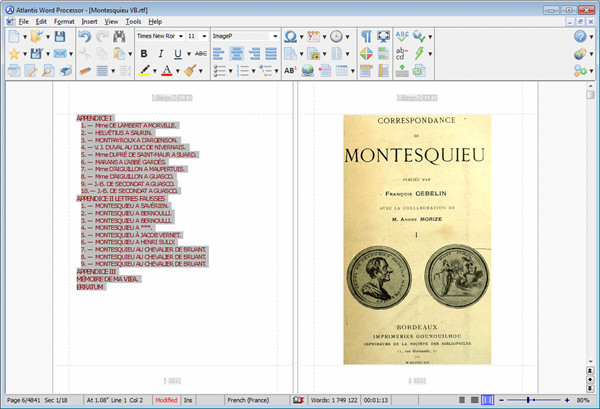Toggle Bold formatting

(144, 54)
